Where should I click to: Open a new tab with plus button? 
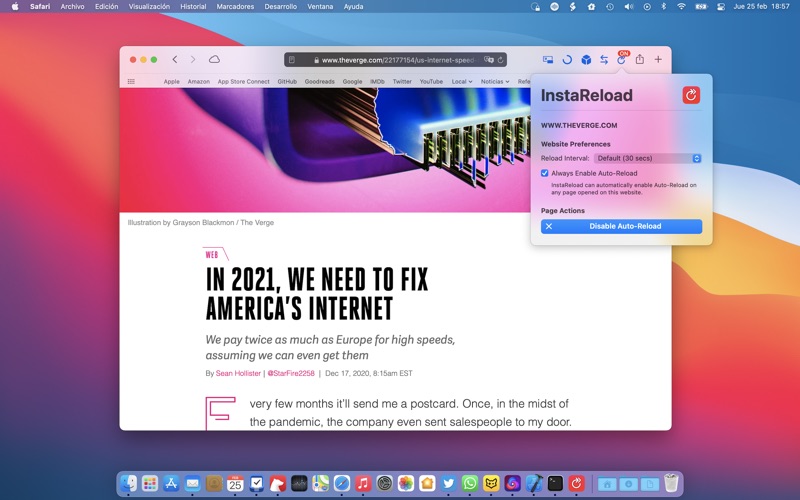pos(658,60)
